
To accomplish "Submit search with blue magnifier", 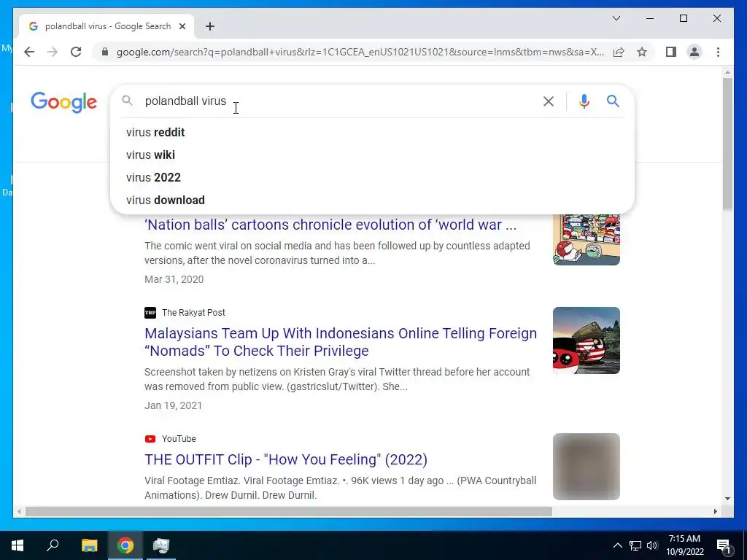I will tap(613, 101).
